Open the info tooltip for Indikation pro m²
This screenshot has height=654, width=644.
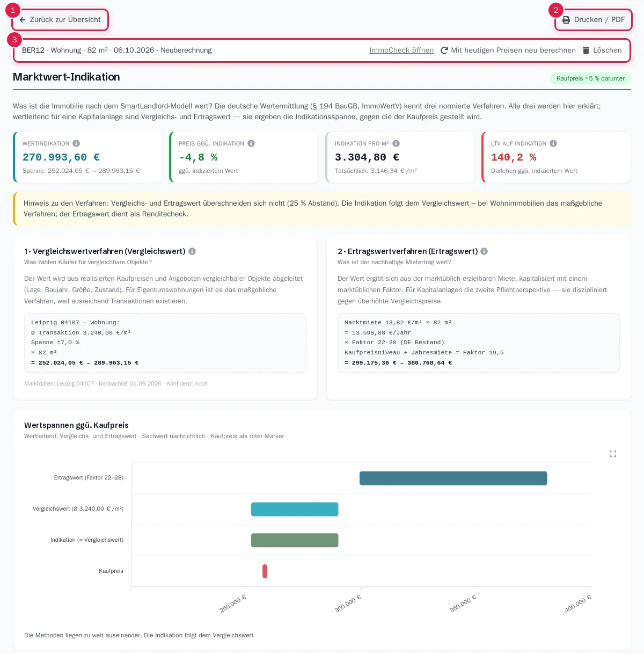point(396,143)
